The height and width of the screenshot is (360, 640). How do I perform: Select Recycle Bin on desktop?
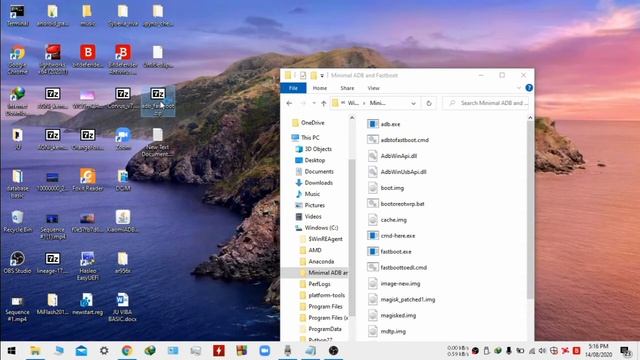17,222
